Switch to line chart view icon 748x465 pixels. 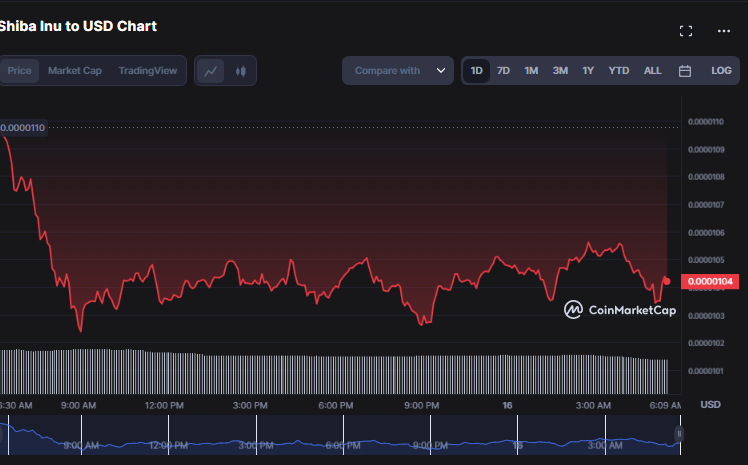[x=210, y=71]
